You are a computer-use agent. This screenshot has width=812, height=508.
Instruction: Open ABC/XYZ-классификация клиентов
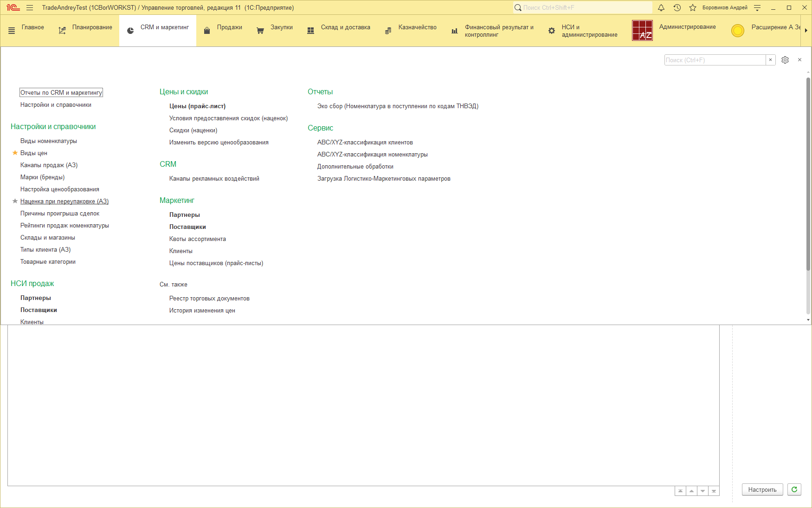pyautogui.click(x=365, y=143)
